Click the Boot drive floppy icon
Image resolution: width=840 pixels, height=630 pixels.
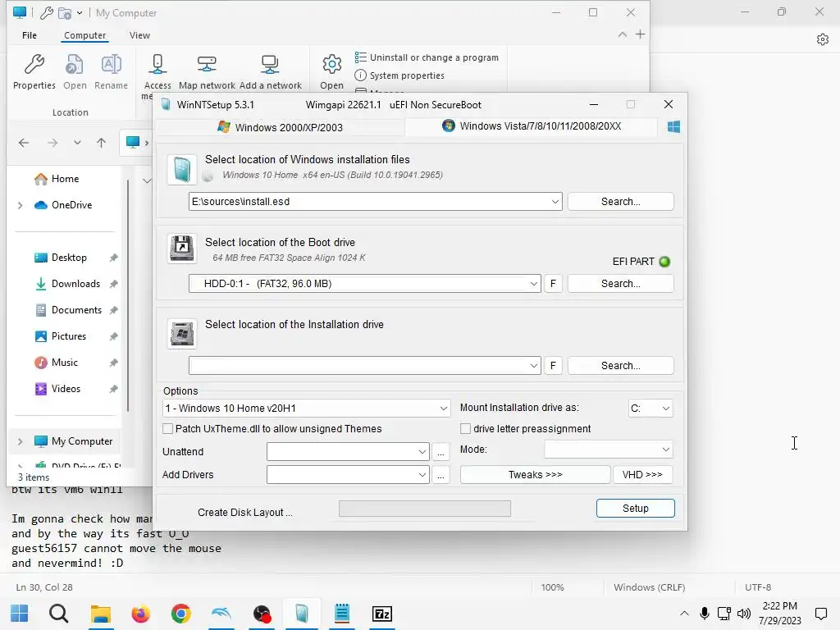pos(182,248)
